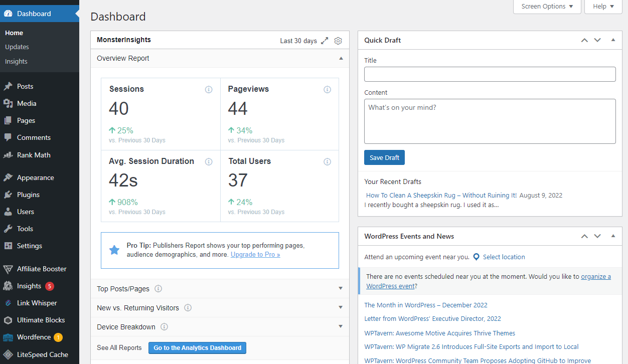
Task: Open the Affiliate Booster sidebar icon
Action: (8, 269)
